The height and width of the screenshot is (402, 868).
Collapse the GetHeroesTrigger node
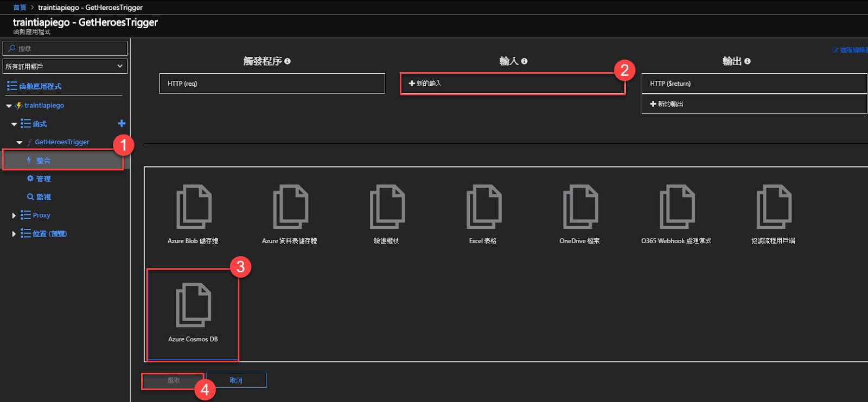tap(20, 143)
